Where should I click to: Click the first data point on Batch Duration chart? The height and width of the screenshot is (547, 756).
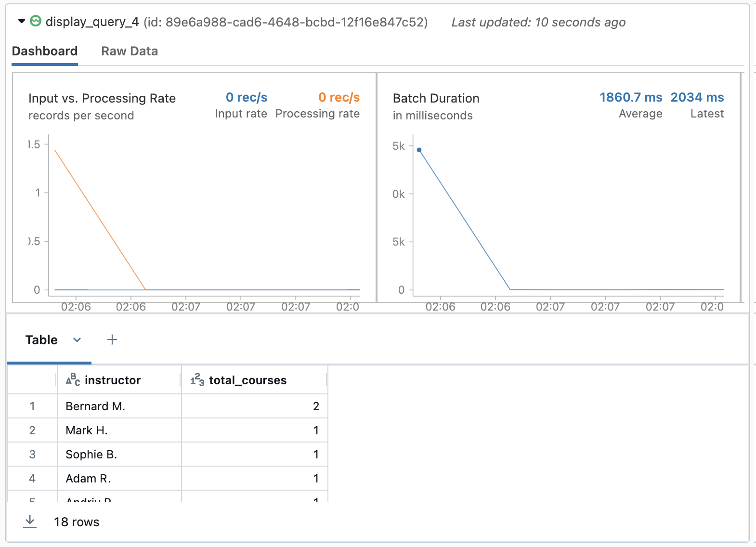(419, 150)
